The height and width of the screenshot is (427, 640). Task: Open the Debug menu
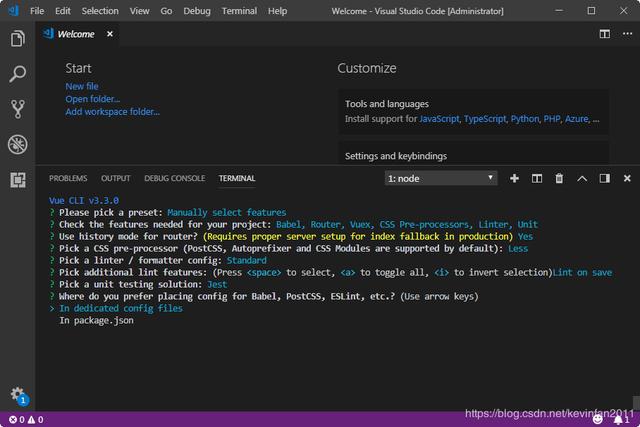pos(197,11)
